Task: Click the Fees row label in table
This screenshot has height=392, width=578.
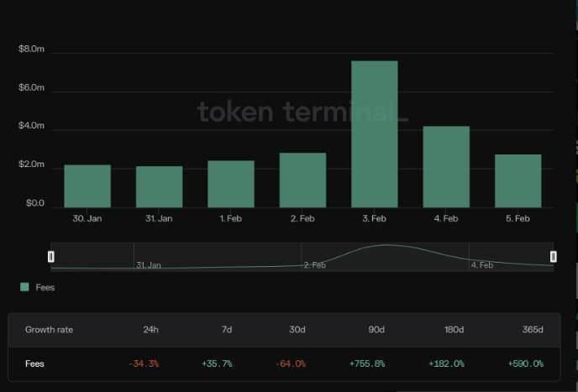Action: click(34, 364)
